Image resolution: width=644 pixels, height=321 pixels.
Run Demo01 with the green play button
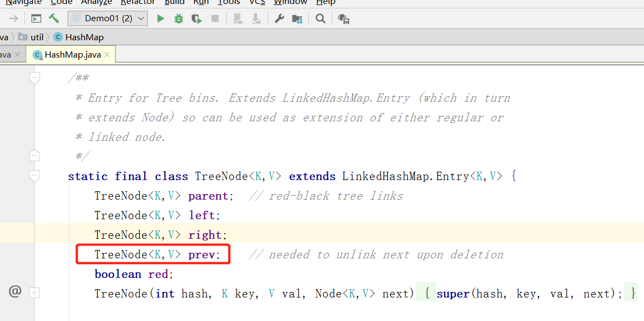(161, 18)
